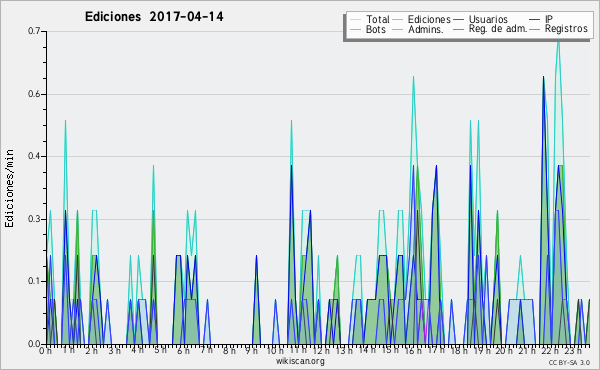Click the 'Ediciones/min' y-axis label
Image resolution: width=600 pixels, height=370 pixels.
click(x=9, y=188)
